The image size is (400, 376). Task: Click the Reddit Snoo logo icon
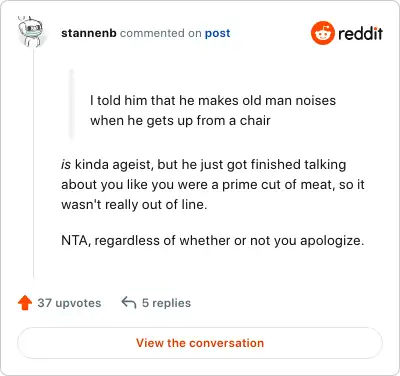pyautogui.click(x=322, y=33)
